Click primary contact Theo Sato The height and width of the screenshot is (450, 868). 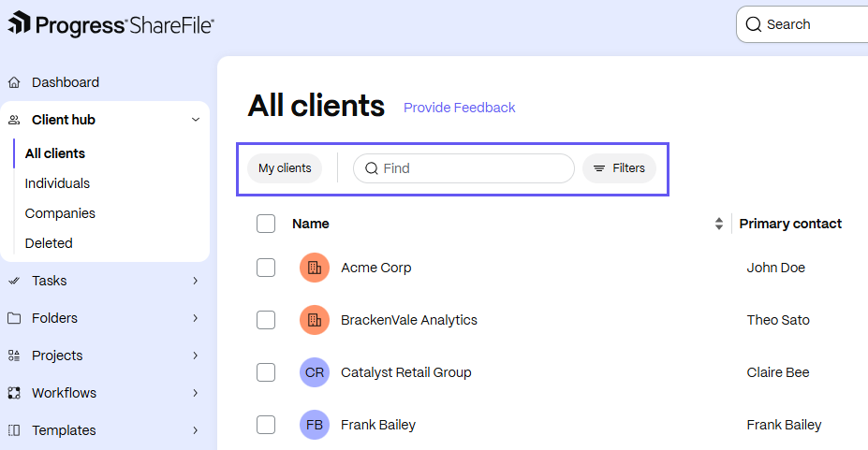778,320
